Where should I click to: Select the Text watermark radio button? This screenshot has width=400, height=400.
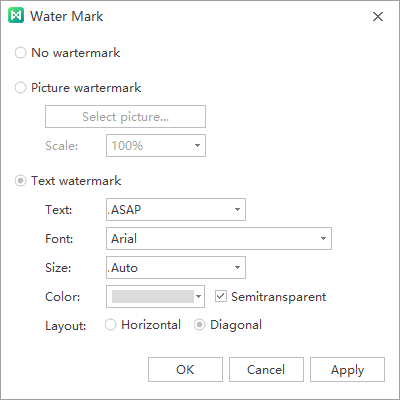[20, 181]
